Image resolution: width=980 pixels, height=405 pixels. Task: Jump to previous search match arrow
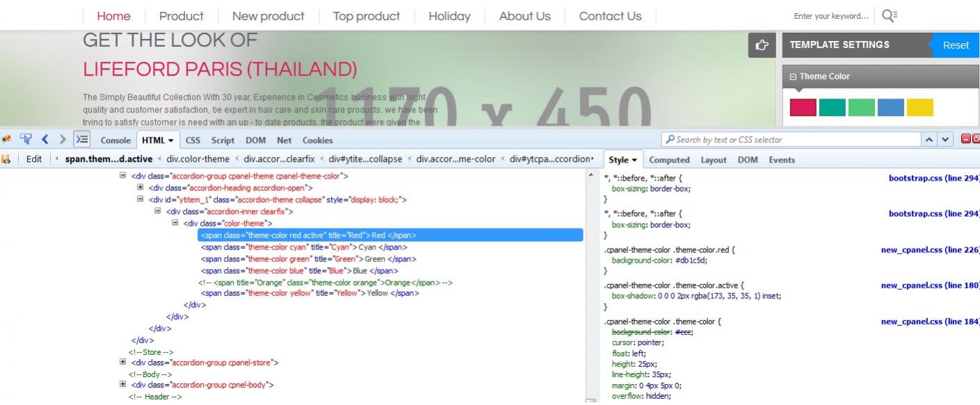coord(930,140)
